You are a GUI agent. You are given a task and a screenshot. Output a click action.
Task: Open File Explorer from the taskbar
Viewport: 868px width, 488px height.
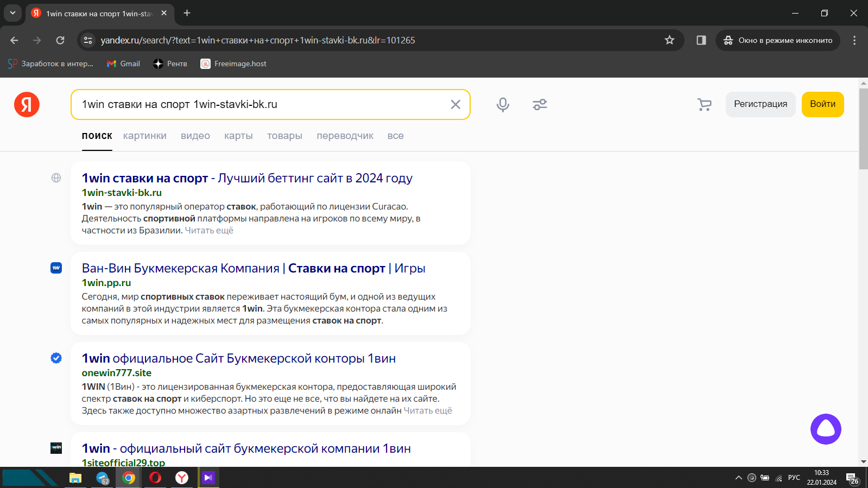(x=75, y=478)
